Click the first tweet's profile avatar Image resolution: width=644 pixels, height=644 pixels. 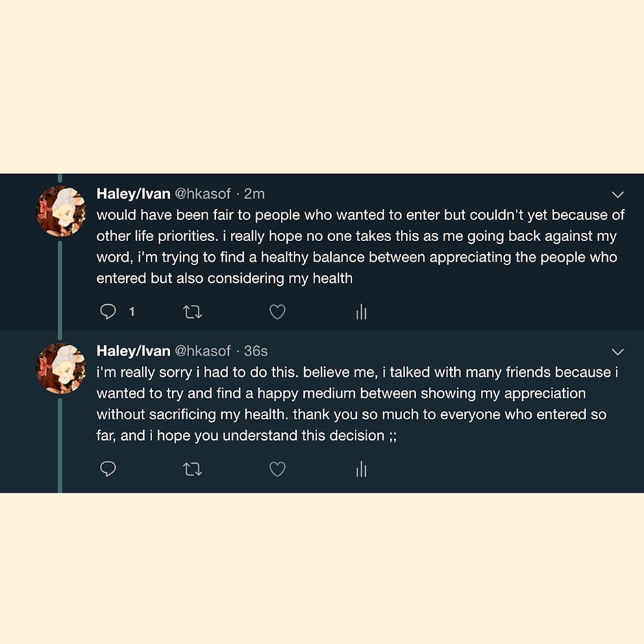[x=61, y=211]
